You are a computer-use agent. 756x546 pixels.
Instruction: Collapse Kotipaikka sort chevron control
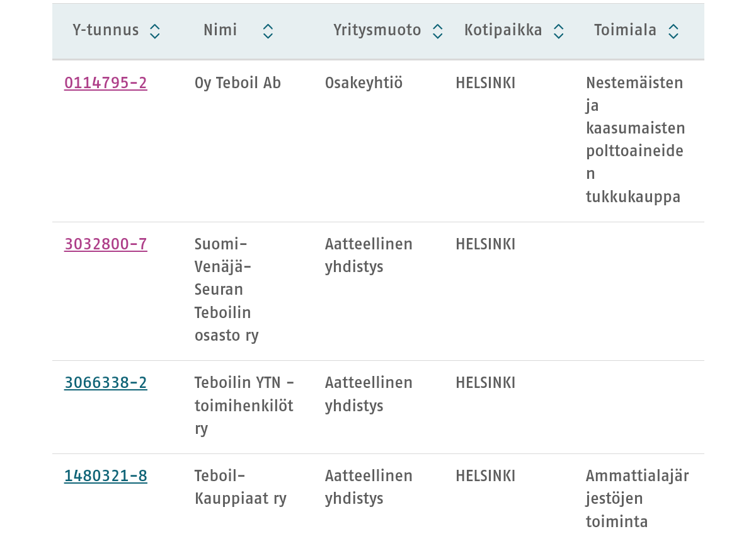tap(558, 35)
